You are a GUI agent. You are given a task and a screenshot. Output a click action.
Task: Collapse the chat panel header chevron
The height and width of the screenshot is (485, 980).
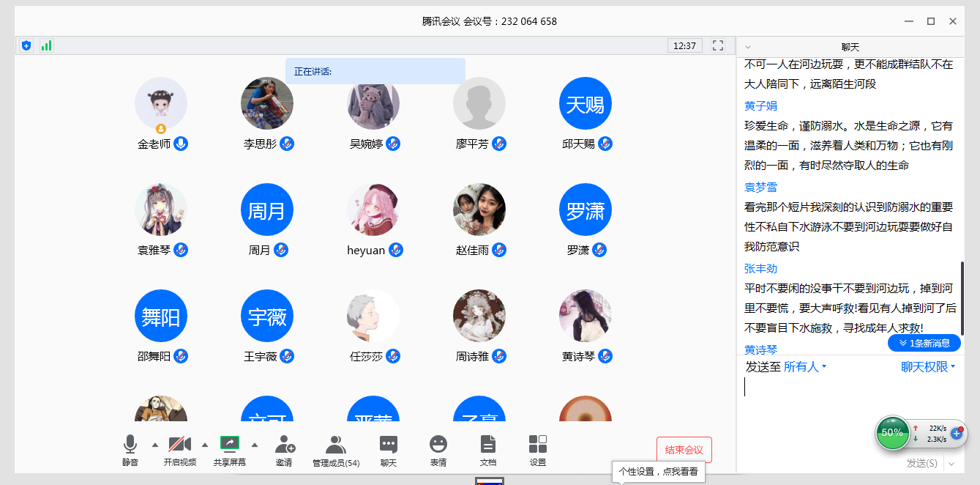pos(748,47)
